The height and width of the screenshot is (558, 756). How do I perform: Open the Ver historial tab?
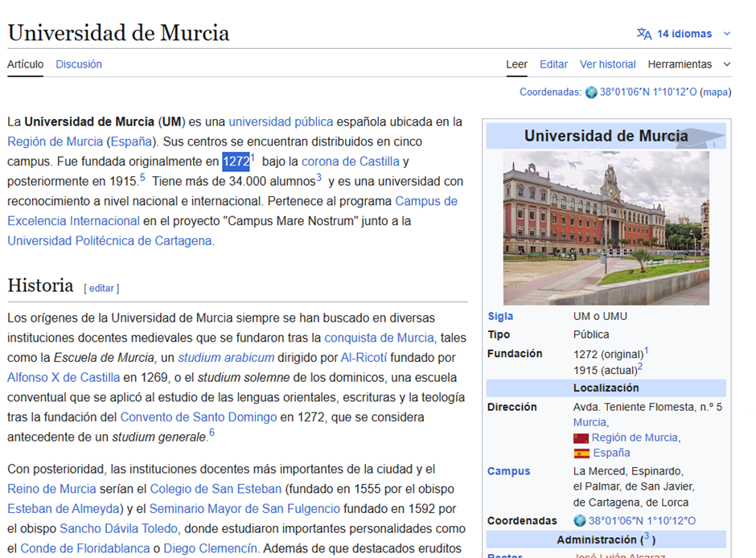pyautogui.click(x=607, y=64)
